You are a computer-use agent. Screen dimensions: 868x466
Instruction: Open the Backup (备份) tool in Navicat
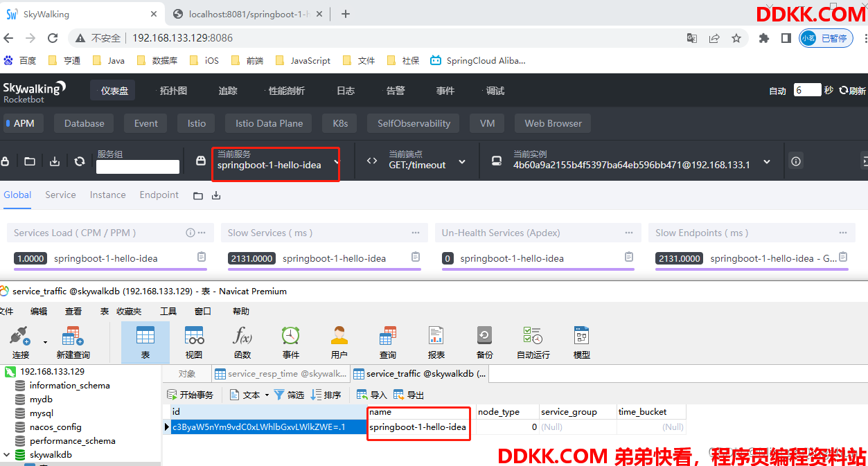[x=485, y=342]
